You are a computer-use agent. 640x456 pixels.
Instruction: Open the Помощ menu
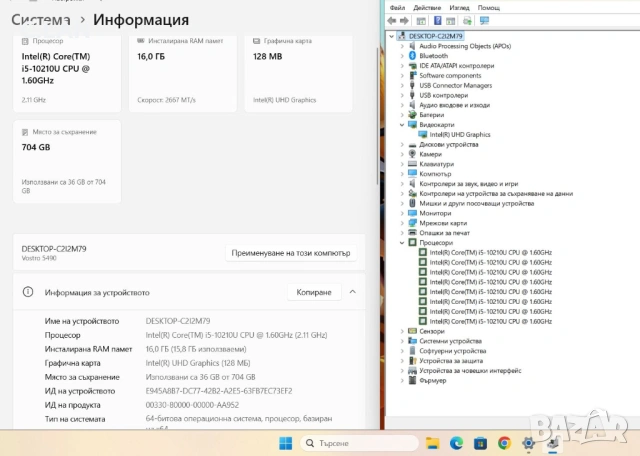489,7
